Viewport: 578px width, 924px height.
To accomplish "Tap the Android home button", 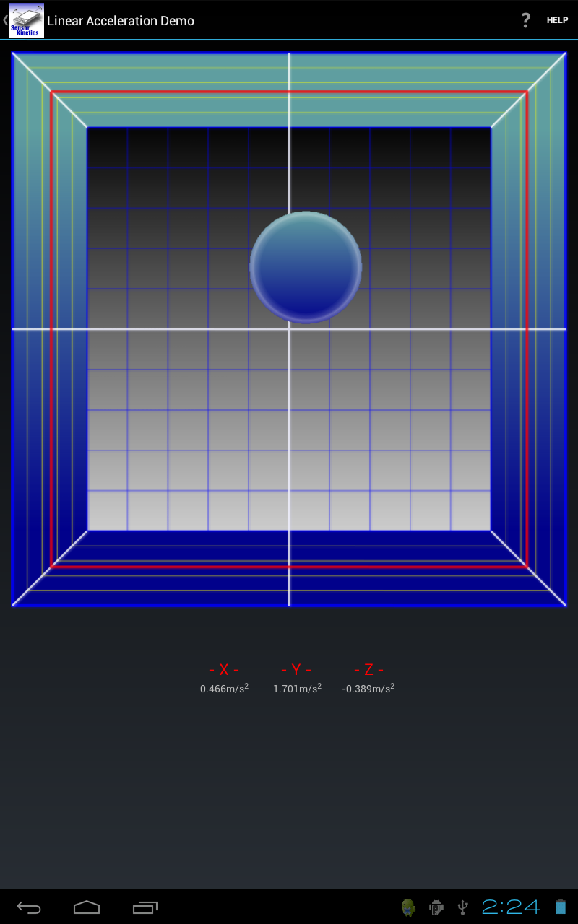I will tap(87, 907).
